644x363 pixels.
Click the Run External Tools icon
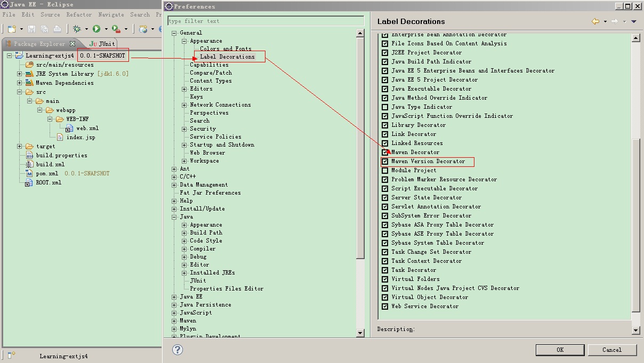pyautogui.click(x=116, y=29)
